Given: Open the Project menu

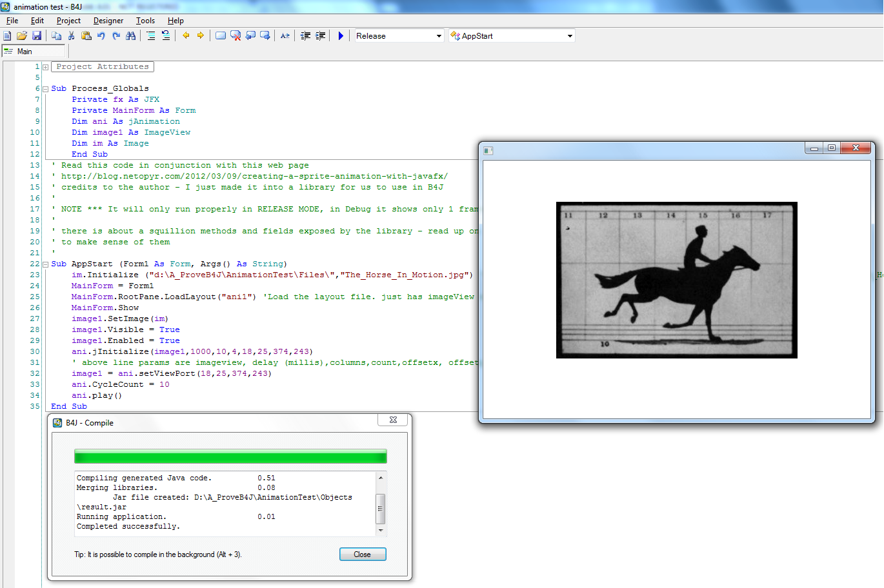Looking at the screenshot, I should (x=68, y=21).
